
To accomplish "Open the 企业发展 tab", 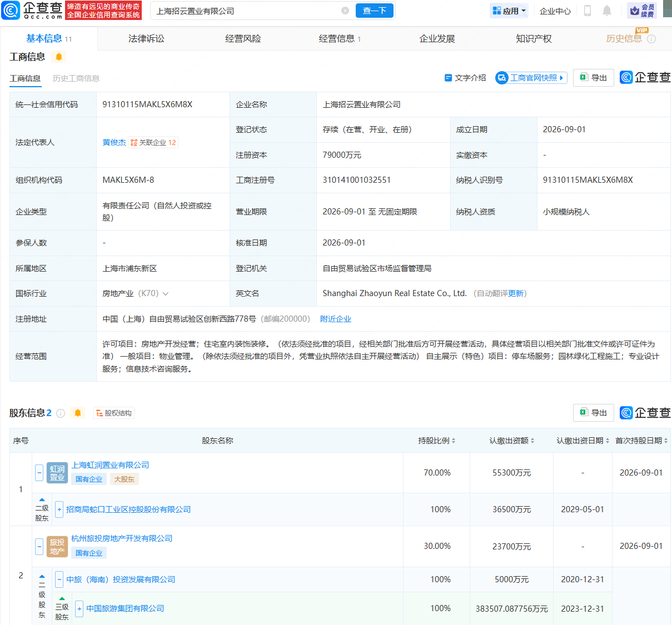I will pos(437,38).
